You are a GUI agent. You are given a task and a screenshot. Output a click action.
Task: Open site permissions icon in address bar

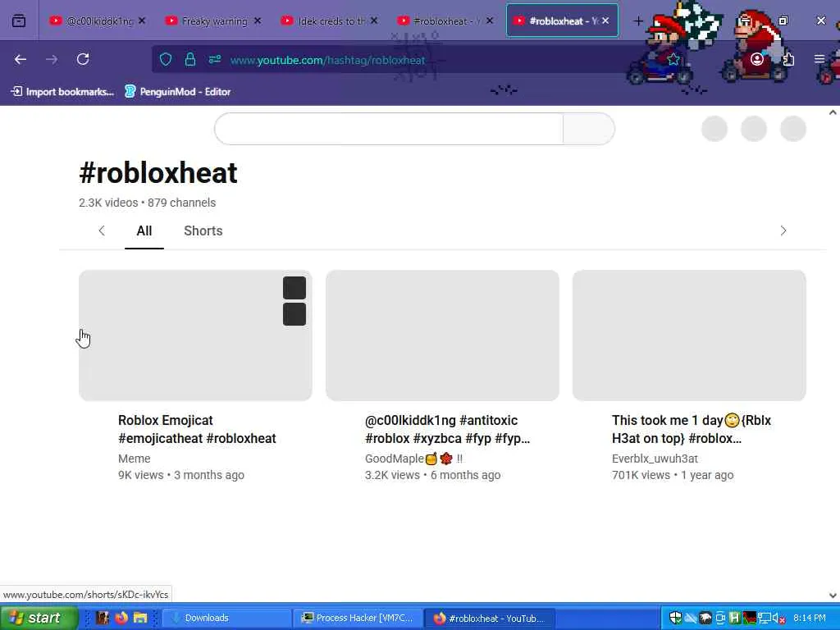[x=214, y=59]
